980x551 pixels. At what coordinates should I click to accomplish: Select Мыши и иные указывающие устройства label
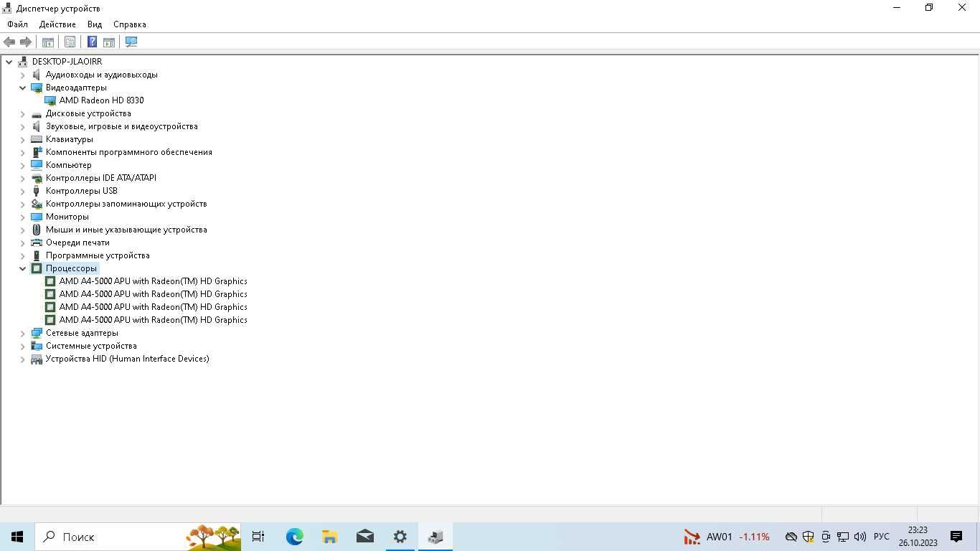coord(126,230)
